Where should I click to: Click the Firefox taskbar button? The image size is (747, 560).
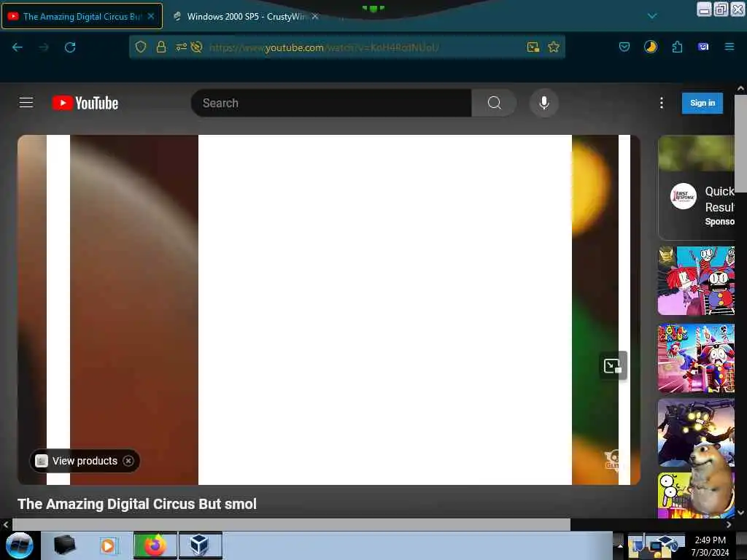[155, 545]
